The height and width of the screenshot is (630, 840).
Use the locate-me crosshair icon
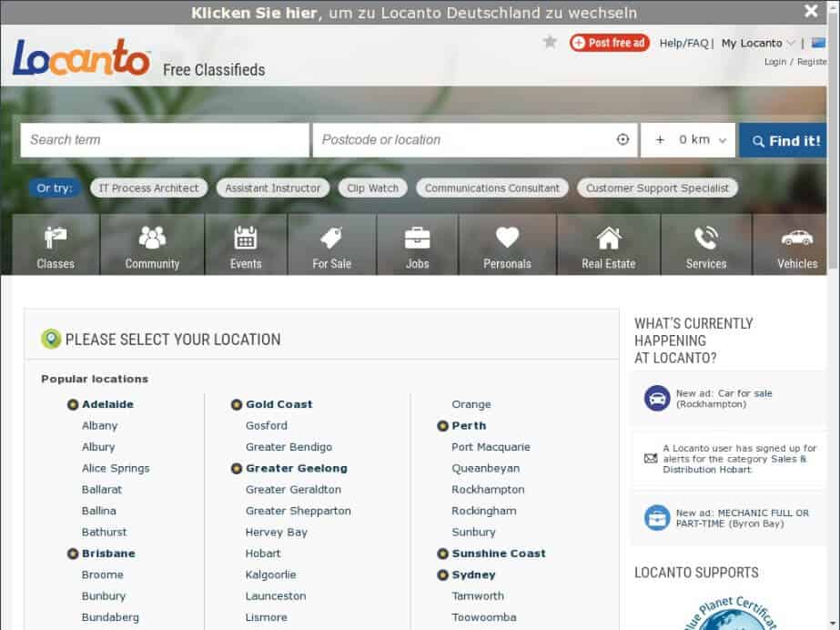pyautogui.click(x=622, y=140)
